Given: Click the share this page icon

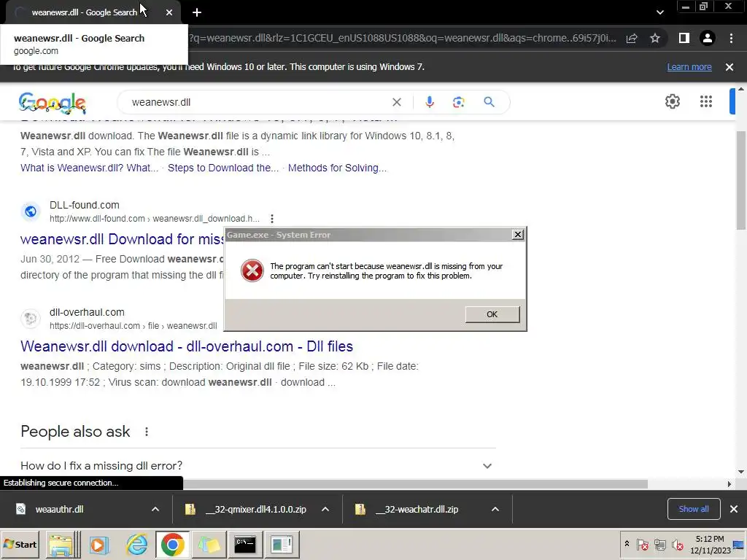Looking at the screenshot, I should pyautogui.click(x=632, y=38).
